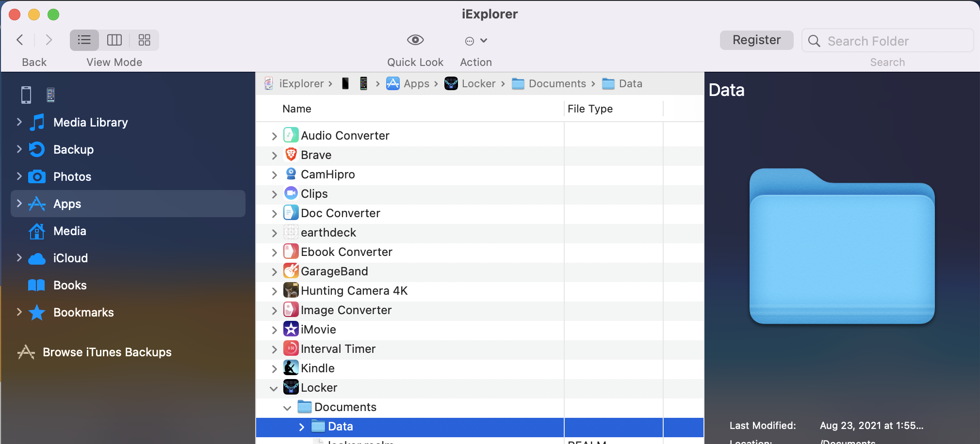Expand Apps section in sidebar
980x444 pixels.
coord(19,204)
